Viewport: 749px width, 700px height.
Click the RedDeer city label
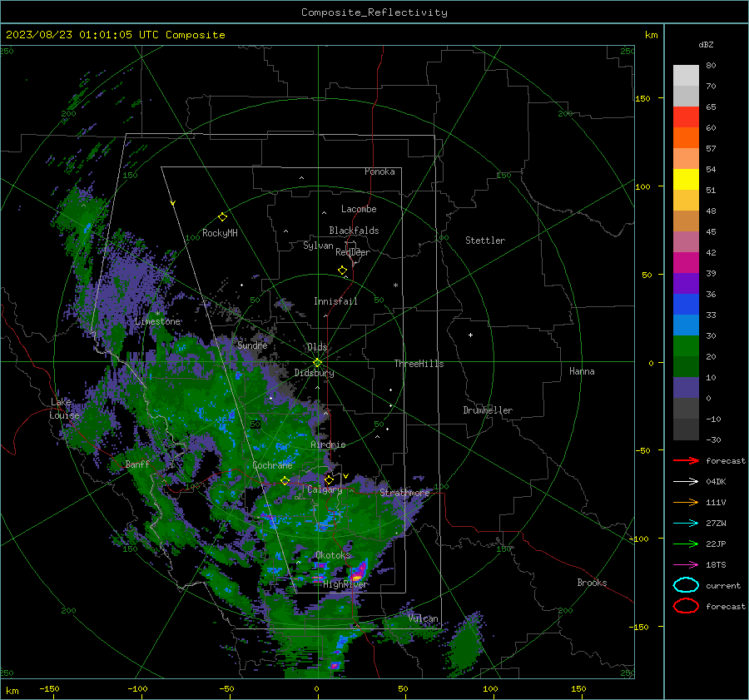point(353,252)
